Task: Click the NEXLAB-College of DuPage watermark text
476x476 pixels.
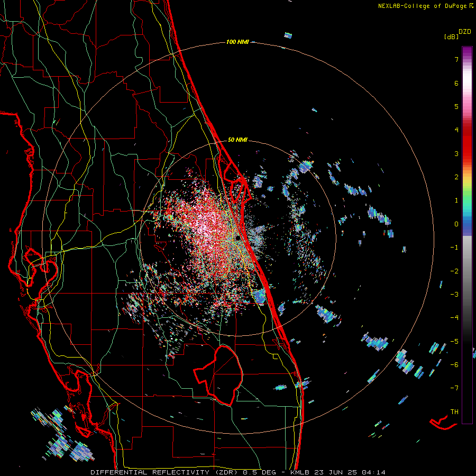Action: point(423,6)
